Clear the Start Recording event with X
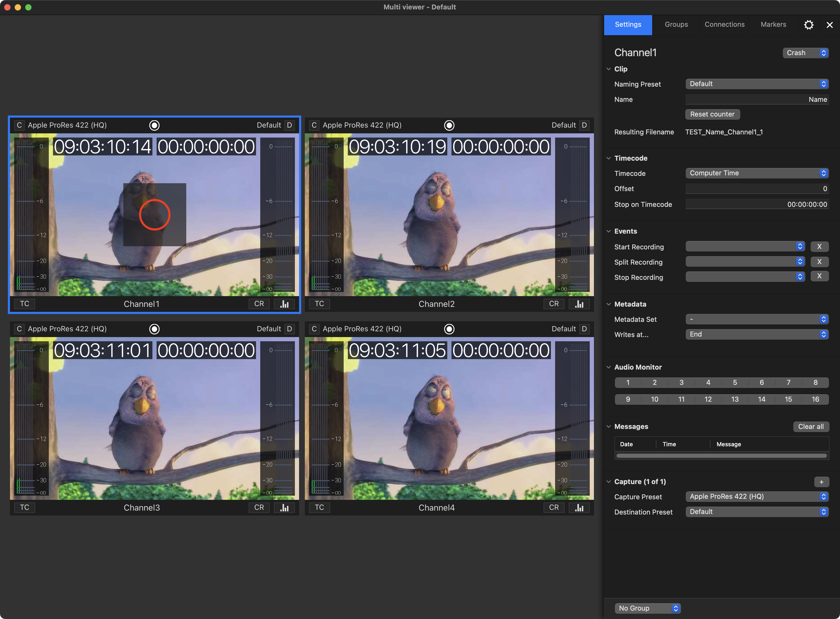Viewport: 840px width, 619px height. point(819,246)
